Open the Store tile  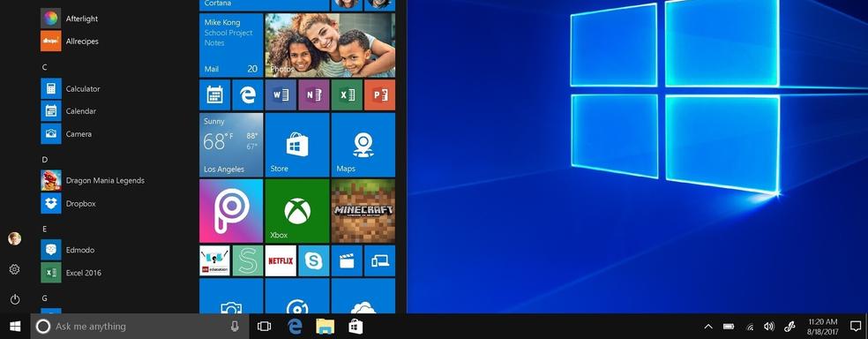pyautogui.click(x=297, y=145)
